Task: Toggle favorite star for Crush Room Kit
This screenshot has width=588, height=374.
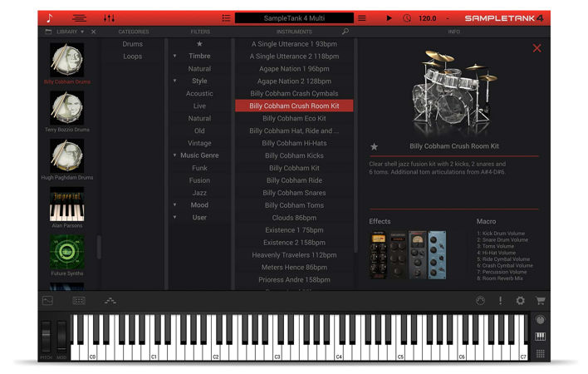Action: point(374,146)
